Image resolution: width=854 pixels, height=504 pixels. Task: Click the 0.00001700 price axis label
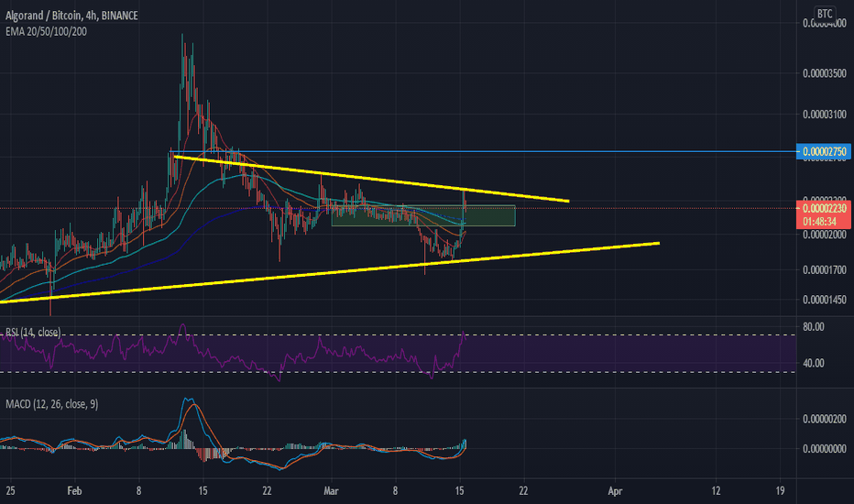825,269
